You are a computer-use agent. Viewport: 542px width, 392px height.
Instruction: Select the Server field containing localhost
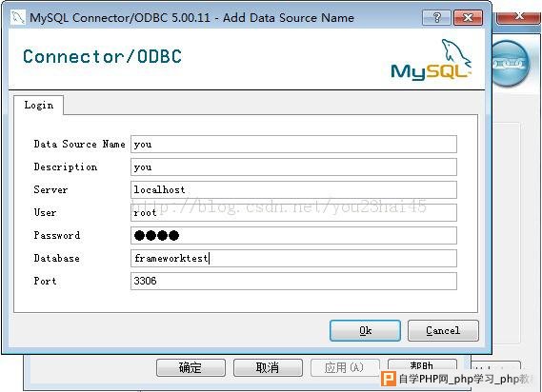tap(293, 189)
